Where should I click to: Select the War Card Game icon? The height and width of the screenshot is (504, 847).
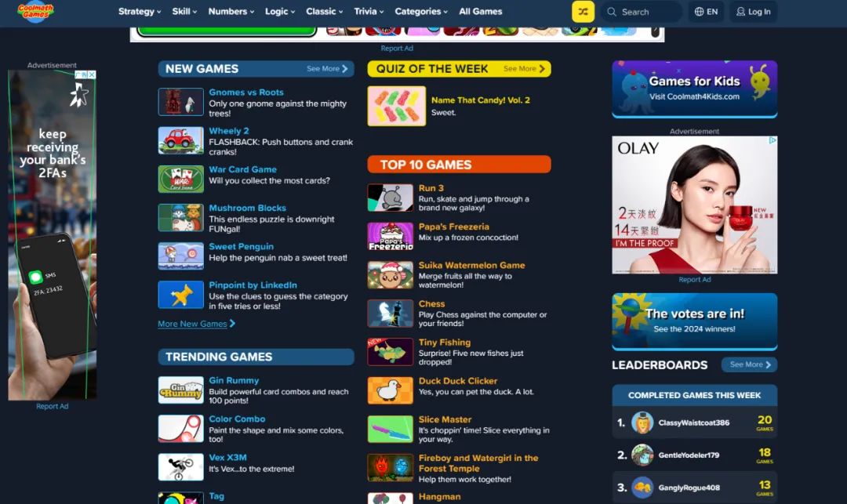click(181, 179)
